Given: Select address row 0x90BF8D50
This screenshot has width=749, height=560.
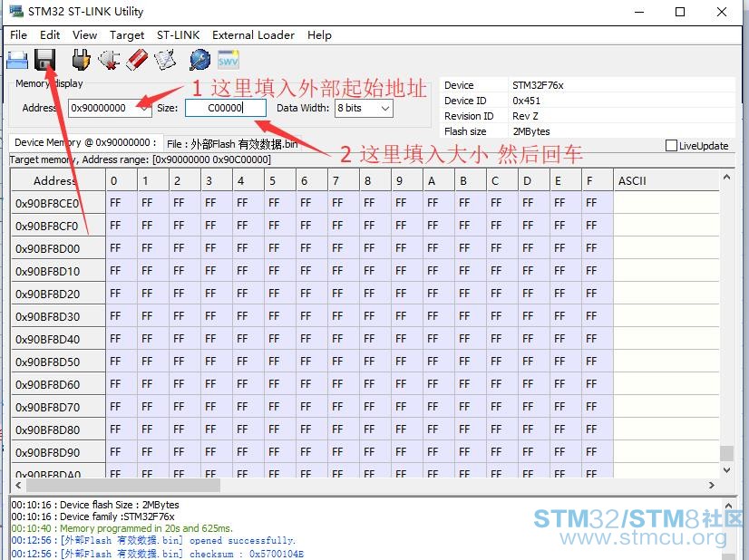Looking at the screenshot, I should pyautogui.click(x=58, y=362).
